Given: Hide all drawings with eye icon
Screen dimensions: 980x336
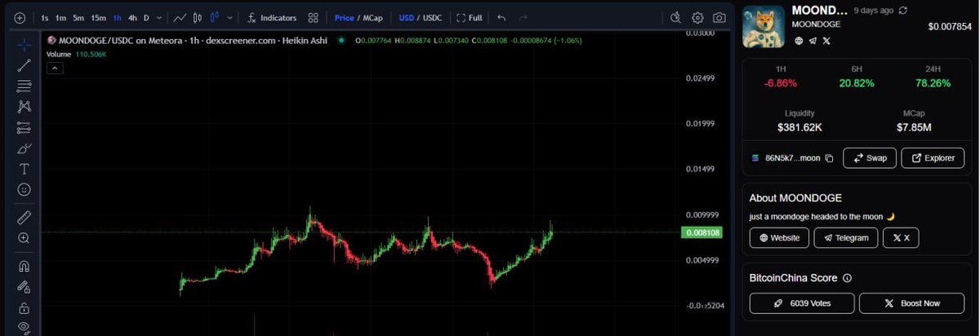Looking at the screenshot, I should click(24, 327).
